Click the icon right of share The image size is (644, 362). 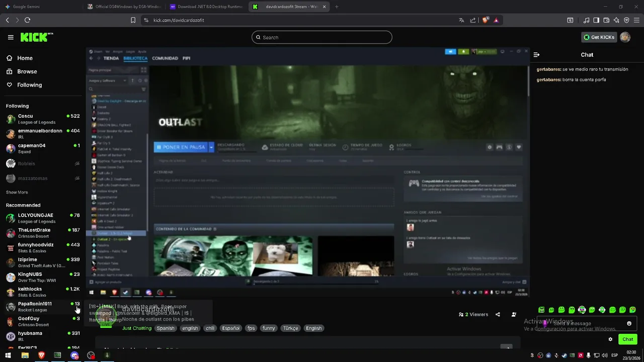[514, 315]
